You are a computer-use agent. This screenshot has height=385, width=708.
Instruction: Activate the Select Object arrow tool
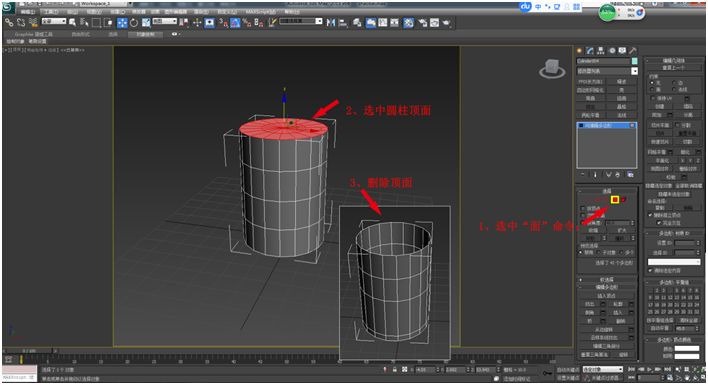(72, 22)
